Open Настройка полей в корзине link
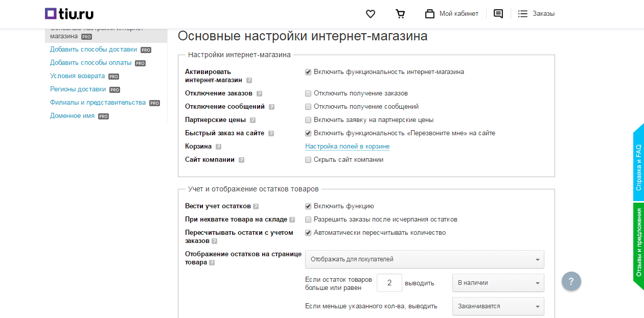644x318 pixels. click(x=348, y=146)
